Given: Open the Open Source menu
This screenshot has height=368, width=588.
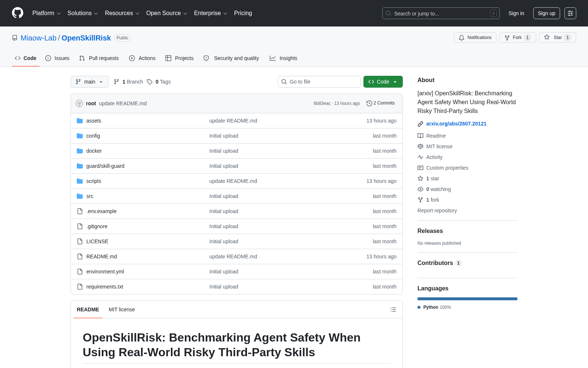Looking at the screenshot, I should point(167,13).
